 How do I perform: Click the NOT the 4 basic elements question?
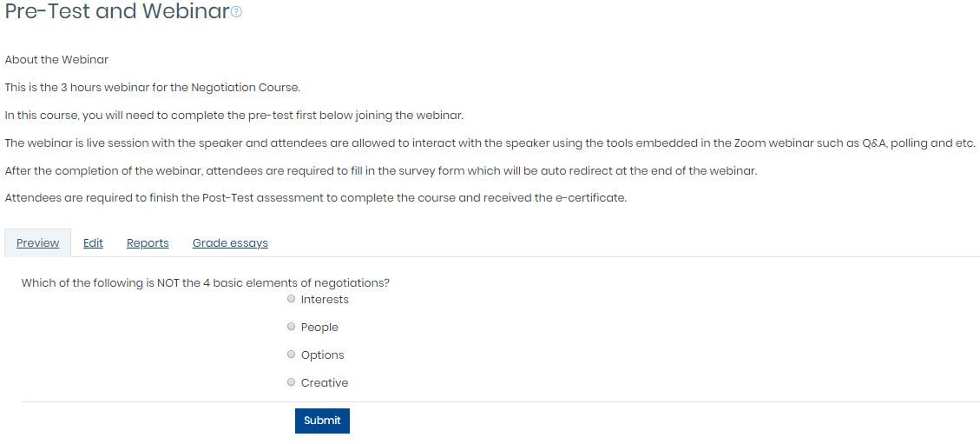pyautogui.click(x=206, y=282)
